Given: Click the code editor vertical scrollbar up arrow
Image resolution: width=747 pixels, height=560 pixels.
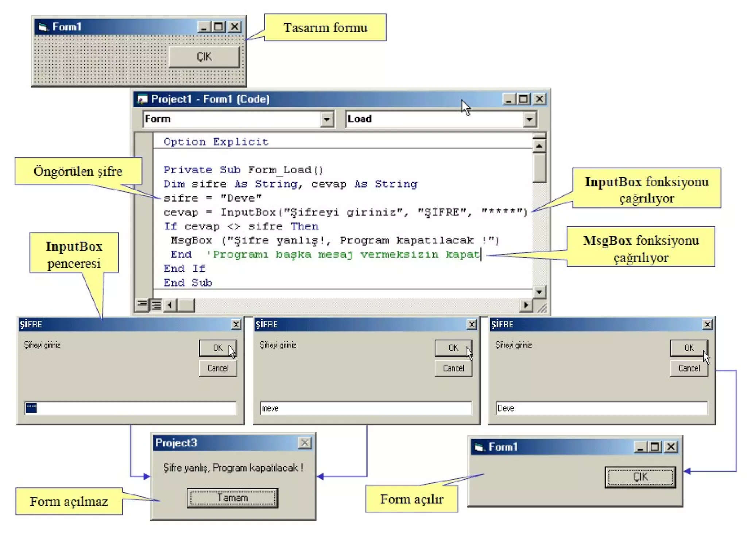Looking at the screenshot, I should click(539, 146).
